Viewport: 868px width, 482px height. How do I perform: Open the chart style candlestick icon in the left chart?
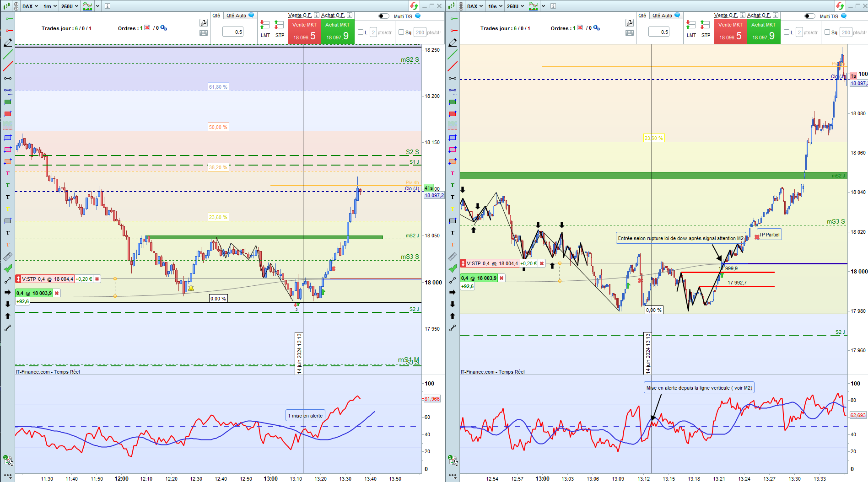7,6
